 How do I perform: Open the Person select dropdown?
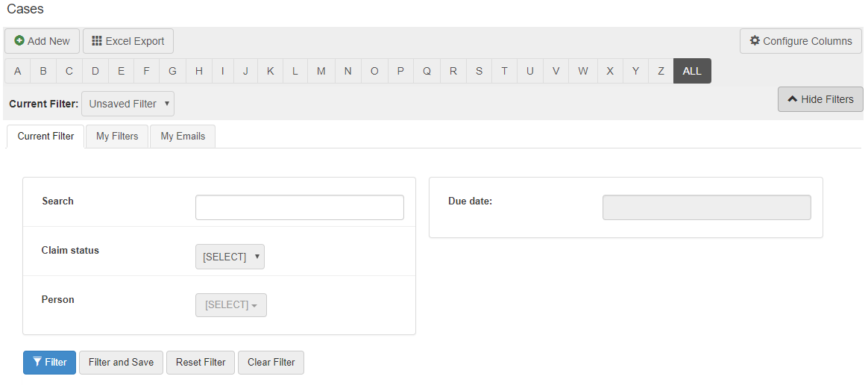coord(230,304)
